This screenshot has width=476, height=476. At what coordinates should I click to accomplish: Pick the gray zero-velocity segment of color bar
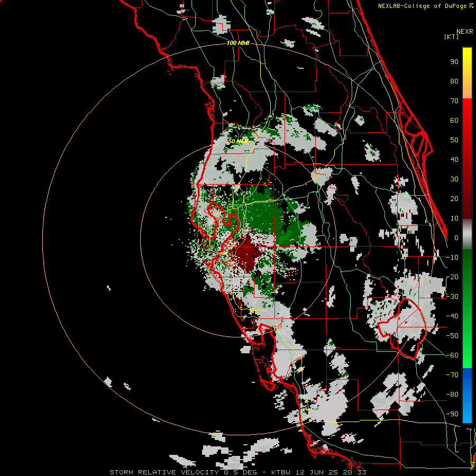coord(467,234)
